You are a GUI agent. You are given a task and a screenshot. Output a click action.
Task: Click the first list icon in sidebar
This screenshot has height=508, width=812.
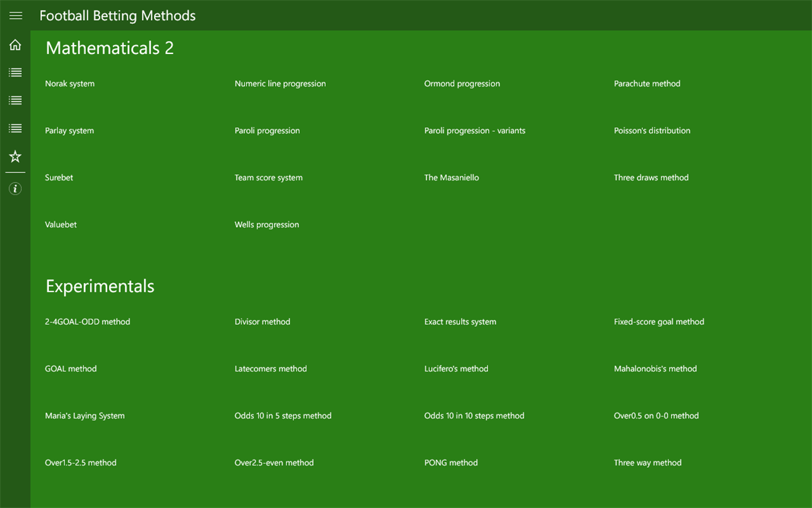tap(15, 73)
